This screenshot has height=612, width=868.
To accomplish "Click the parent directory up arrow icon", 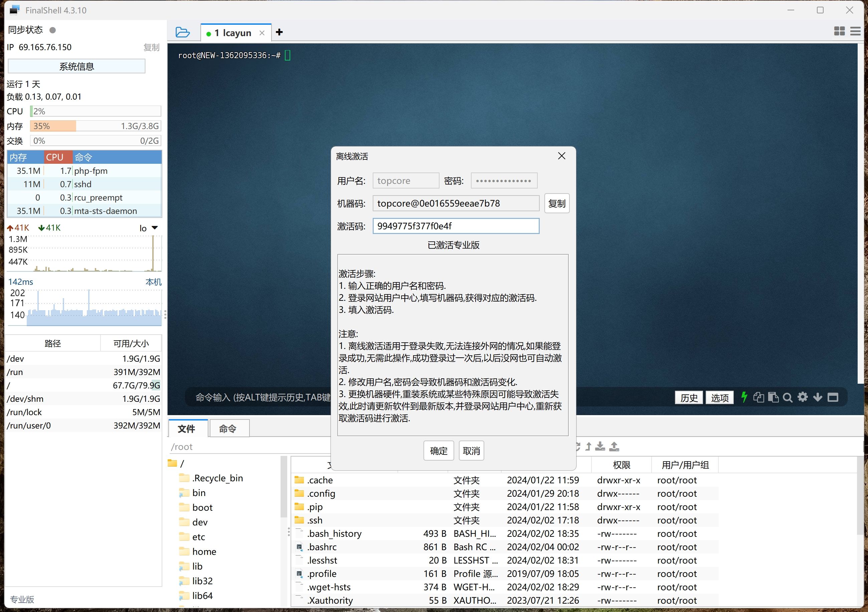I will click(588, 447).
